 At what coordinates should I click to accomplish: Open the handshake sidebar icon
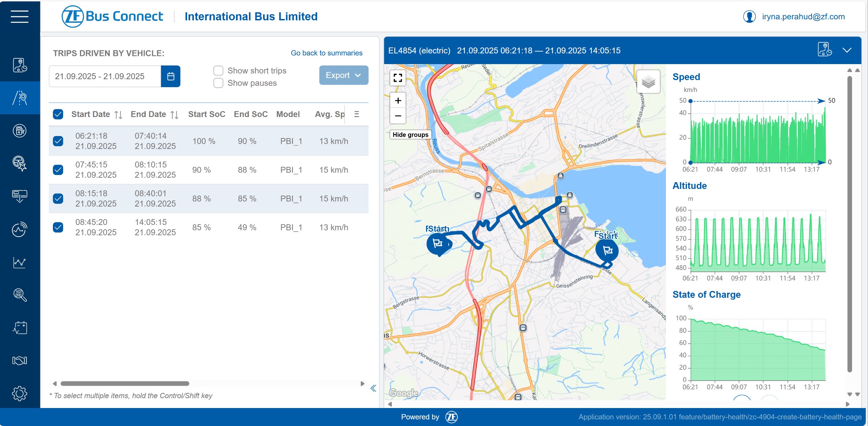(x=19, y=360)
